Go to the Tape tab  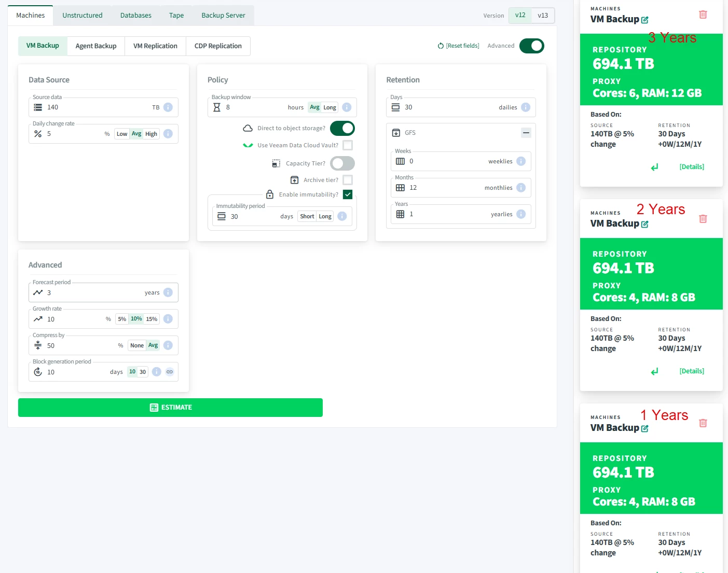[x=176, y=16]
